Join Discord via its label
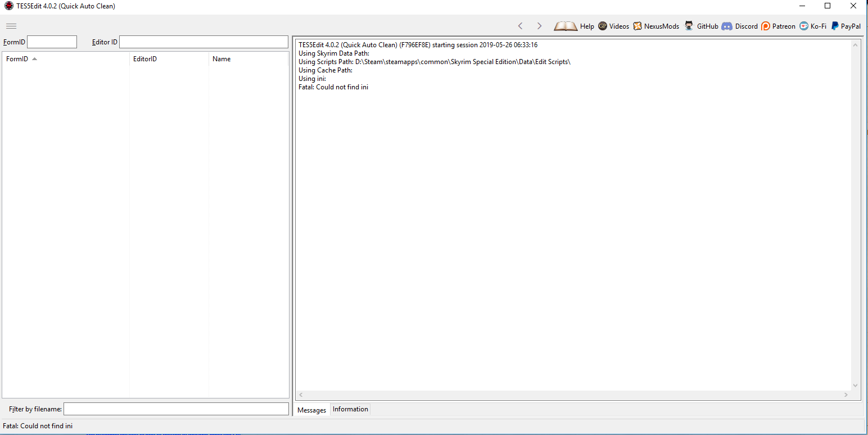The width and height of the screenshot is (868, 435). click(747, 26)
